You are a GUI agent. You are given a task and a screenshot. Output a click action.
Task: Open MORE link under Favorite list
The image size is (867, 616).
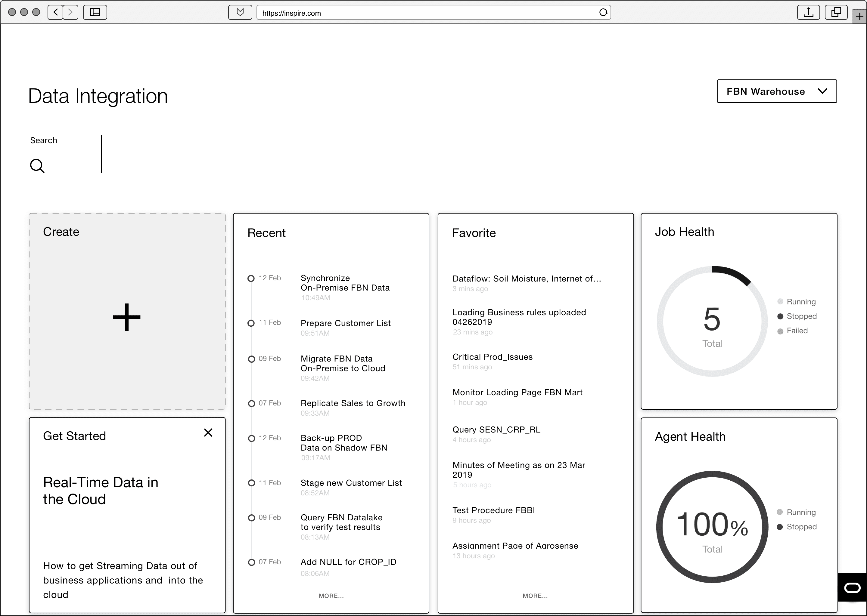[x=535, y=596]
